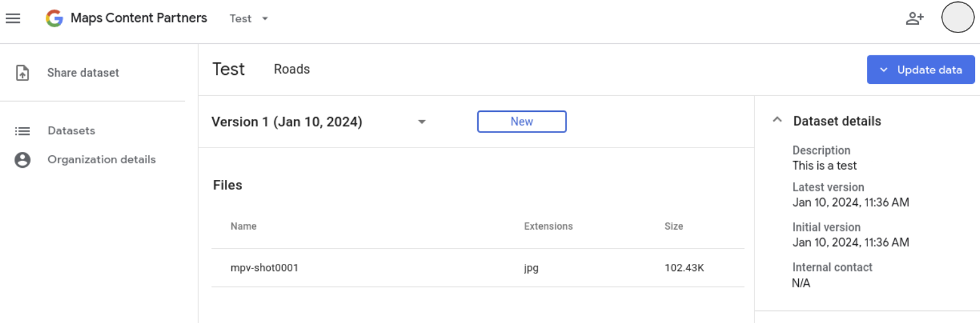This screenshot has height=323, width=980.
Task: Click the Share dataset upload icon
Action: point(22,73)
